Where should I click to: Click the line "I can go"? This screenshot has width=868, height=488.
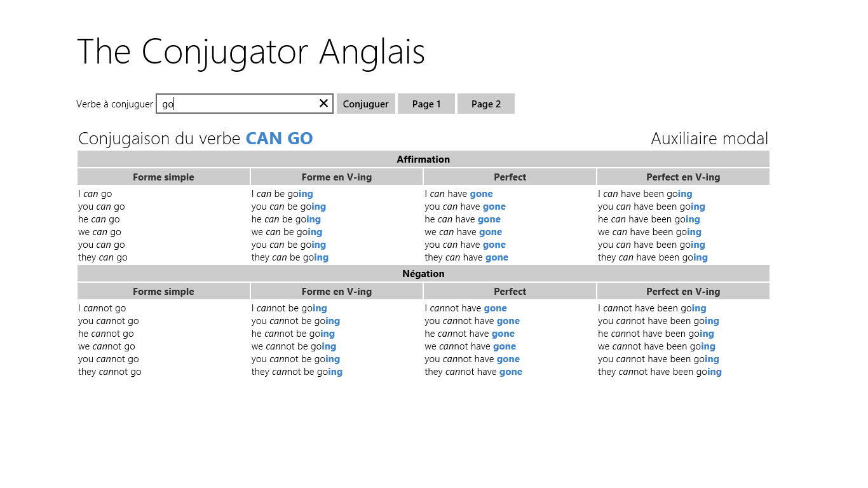pos(95,194)
